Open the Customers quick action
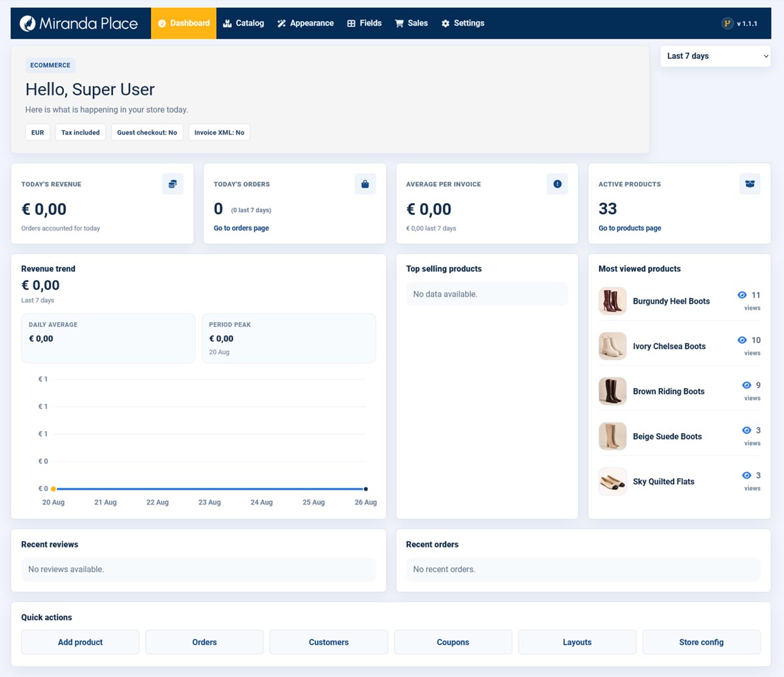This screenshot has width=784, height=677. point(329,642)
